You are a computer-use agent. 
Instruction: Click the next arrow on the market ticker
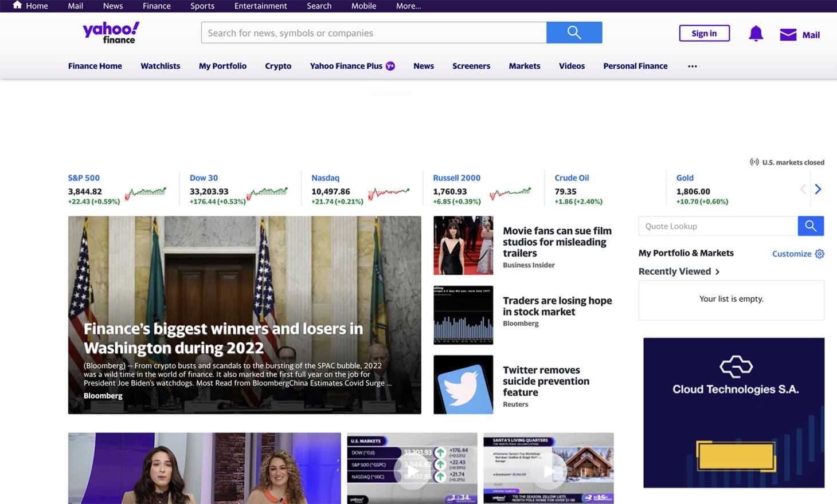pyautogui.click(x=818, y=190)
